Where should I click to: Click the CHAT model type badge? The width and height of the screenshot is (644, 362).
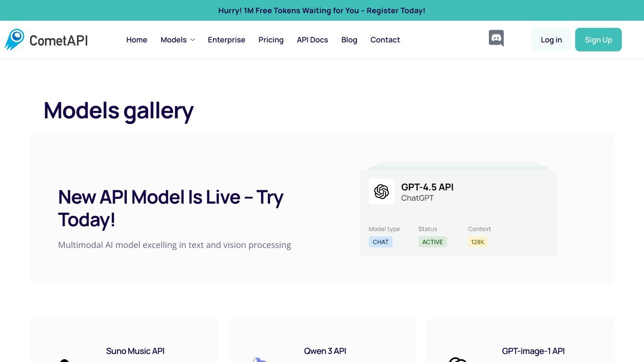point(380,242)
